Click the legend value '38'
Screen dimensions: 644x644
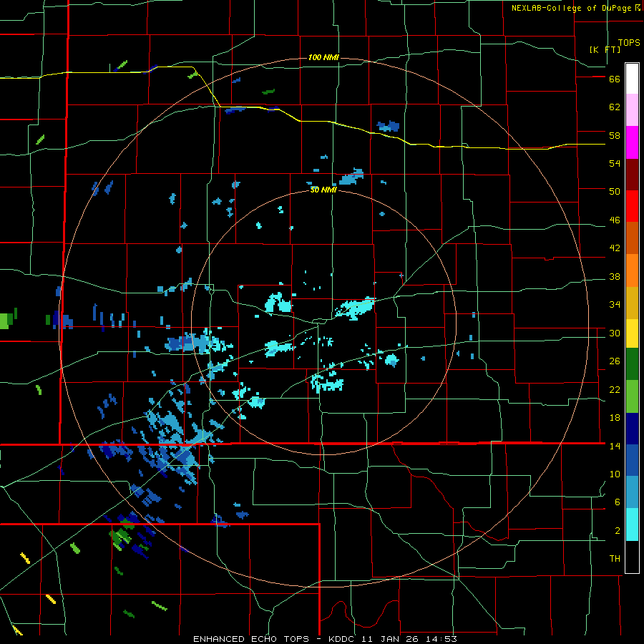tap(615, 276)
